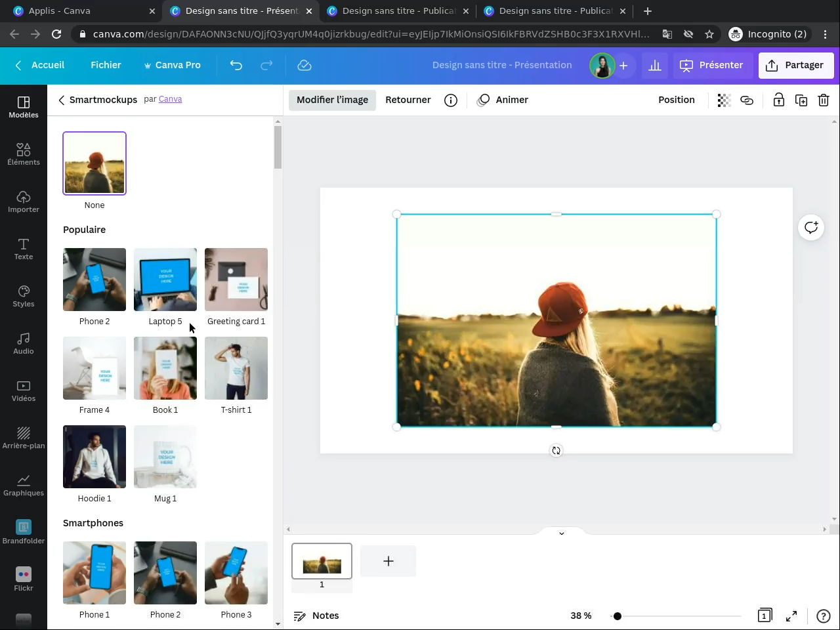
Task: Go back from the Smartmockups panel
Action: point(61,100)
